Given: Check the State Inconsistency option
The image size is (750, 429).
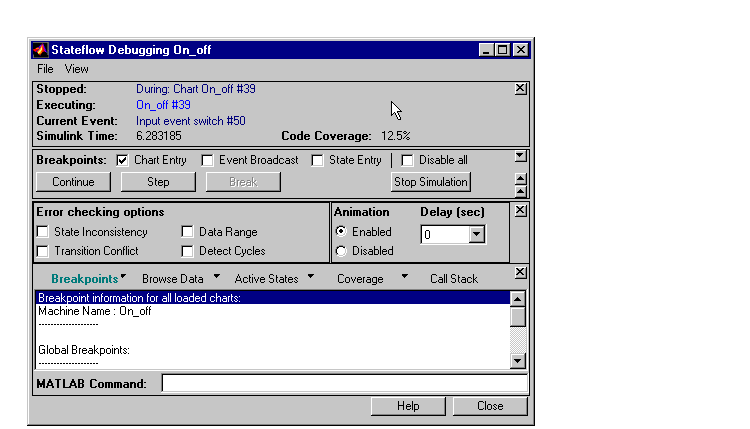Looking at the screenshot, I should [x=43, y=232].
